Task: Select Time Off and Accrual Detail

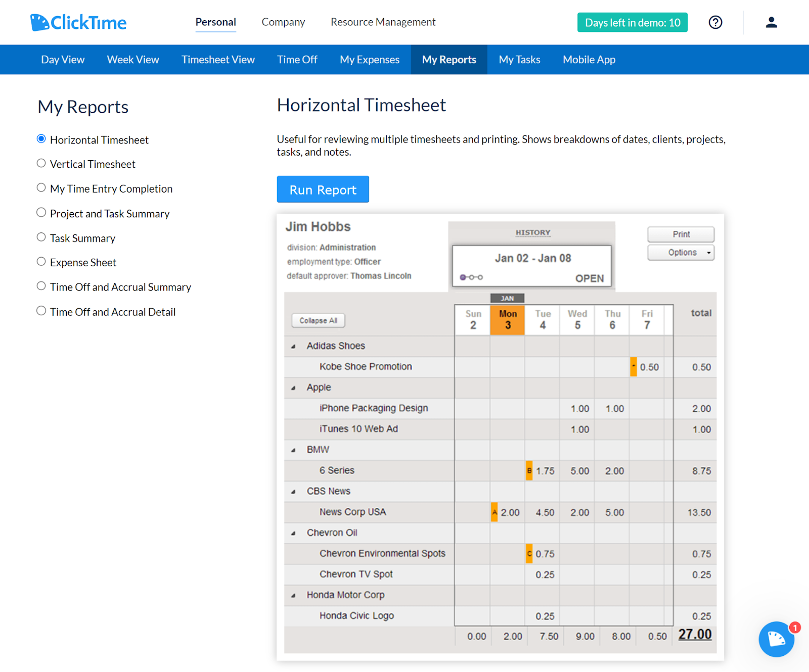Action: tap(41, 311)
